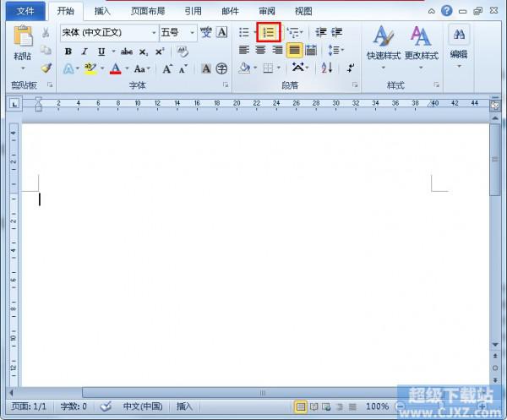Click the numbered list icon

pos(269,32)
